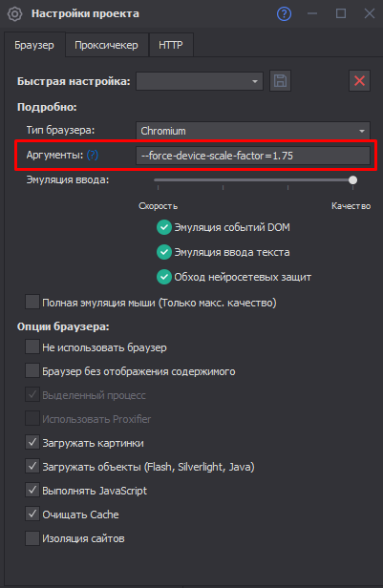Viewport: 383px width, 588px height.
Task: Click the Эмуляция ввода slider handle
Action: 352,180
